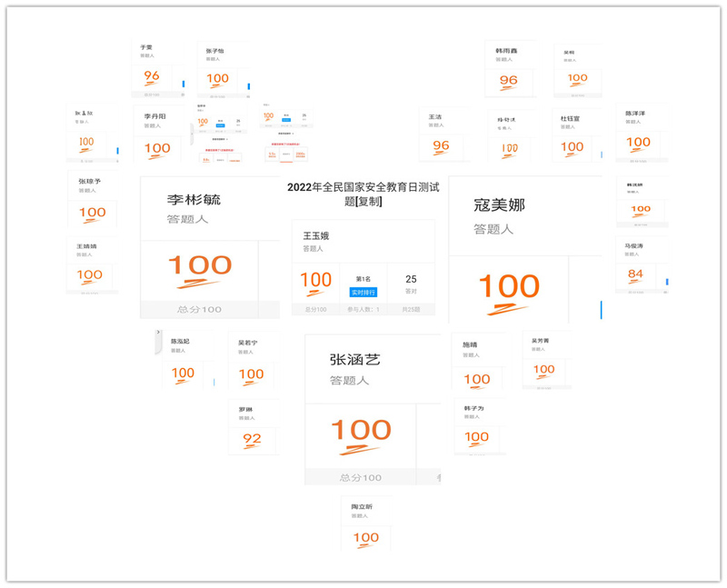The width and height of the screenshot is (727, 588).
Task: Click 韩雨鑫's card with score 96
Action: coord(509,70)
